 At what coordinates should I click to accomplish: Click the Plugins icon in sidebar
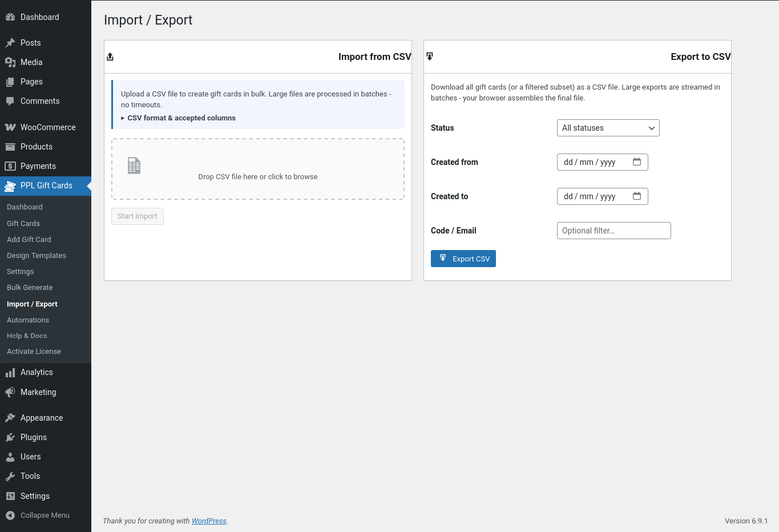(x=10, y=437)
